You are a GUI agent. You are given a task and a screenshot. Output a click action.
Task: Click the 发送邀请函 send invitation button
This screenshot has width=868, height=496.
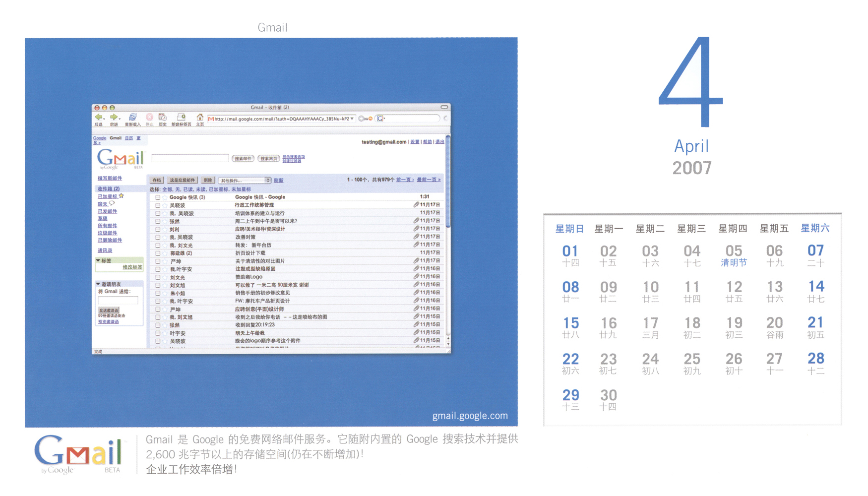pyautogui.click(x=109, y=310)
